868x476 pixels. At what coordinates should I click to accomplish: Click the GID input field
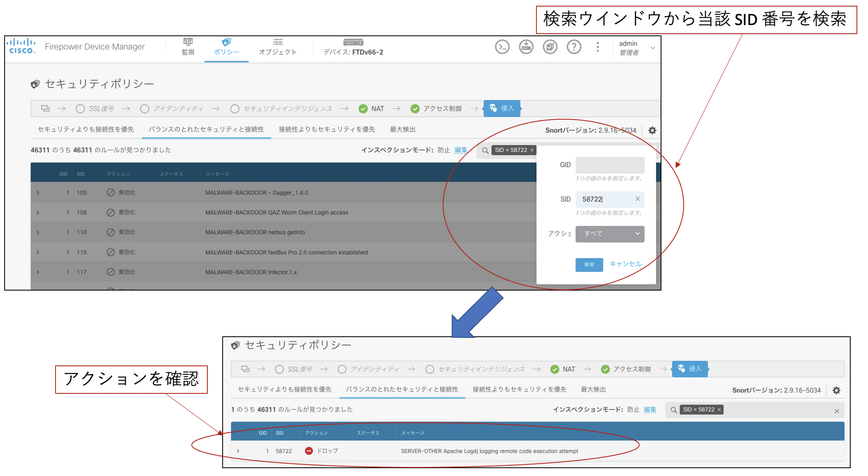click(609, 165)
